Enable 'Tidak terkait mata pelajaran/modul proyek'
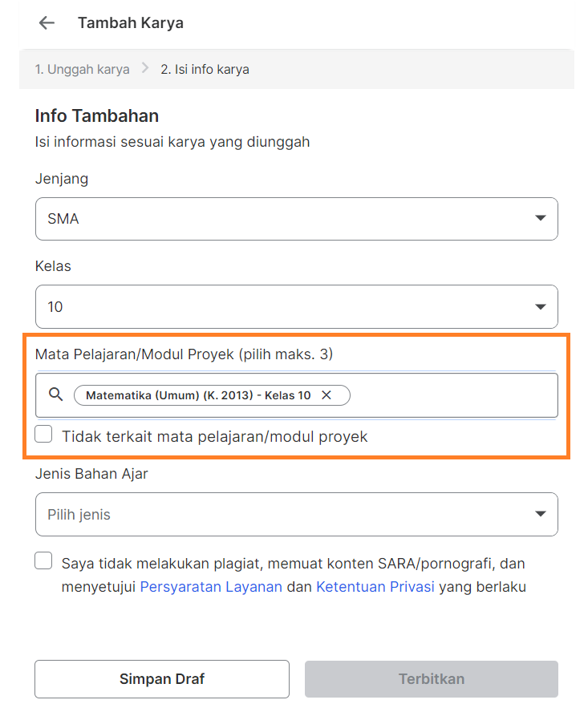Image resolution: width=588 pixels, height=708 pixels. click(43, 434)
